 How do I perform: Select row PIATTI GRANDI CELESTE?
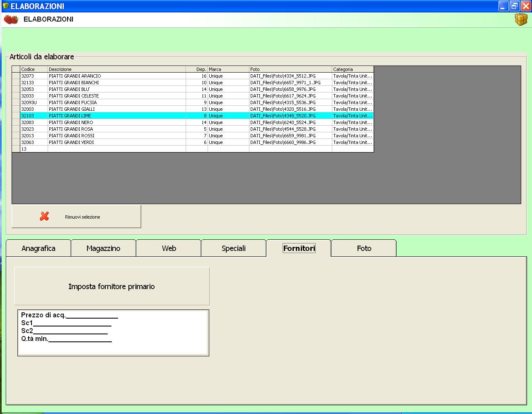193,96
